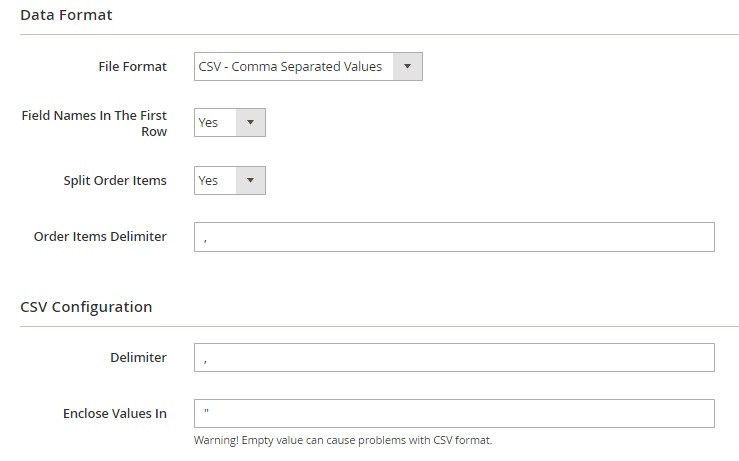Click the Order Items Delimiter label

(100, 237)
